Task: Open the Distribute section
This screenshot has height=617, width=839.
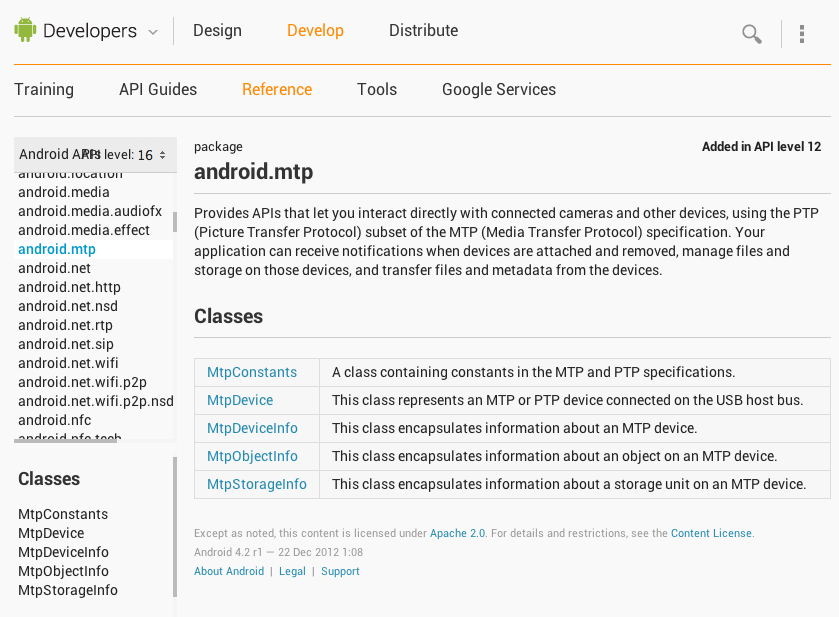Action: [x=423, y=31]
